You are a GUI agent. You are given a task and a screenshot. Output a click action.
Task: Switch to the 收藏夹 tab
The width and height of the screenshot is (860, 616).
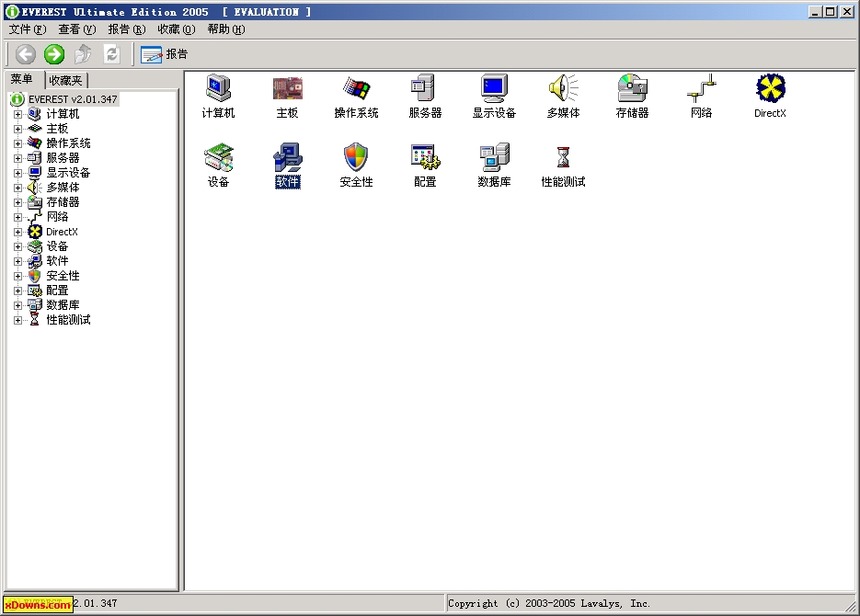click(65, 81)
